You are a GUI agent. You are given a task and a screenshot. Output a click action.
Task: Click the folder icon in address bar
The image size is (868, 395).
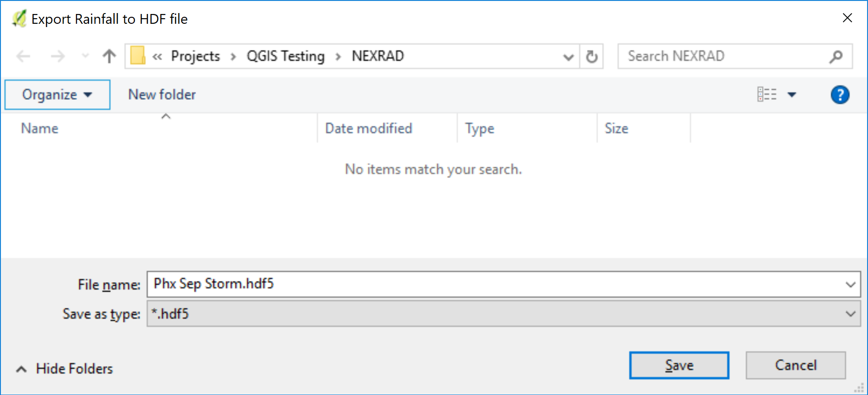coord(138,56)
